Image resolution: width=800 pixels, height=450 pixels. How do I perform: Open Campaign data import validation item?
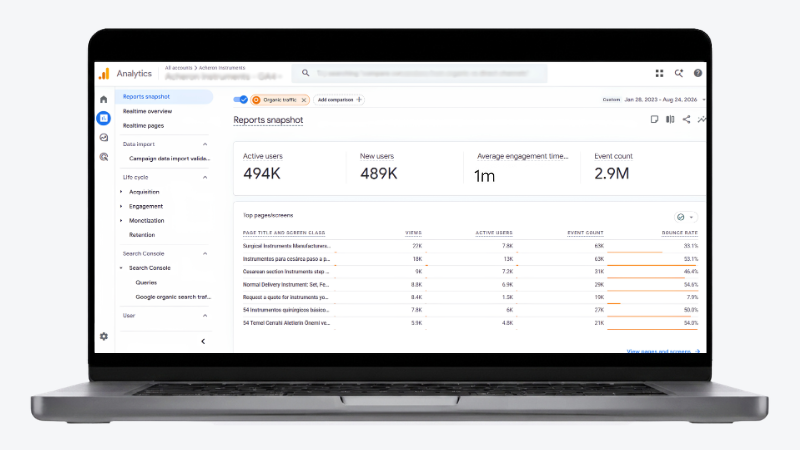[x=169, y=159]
